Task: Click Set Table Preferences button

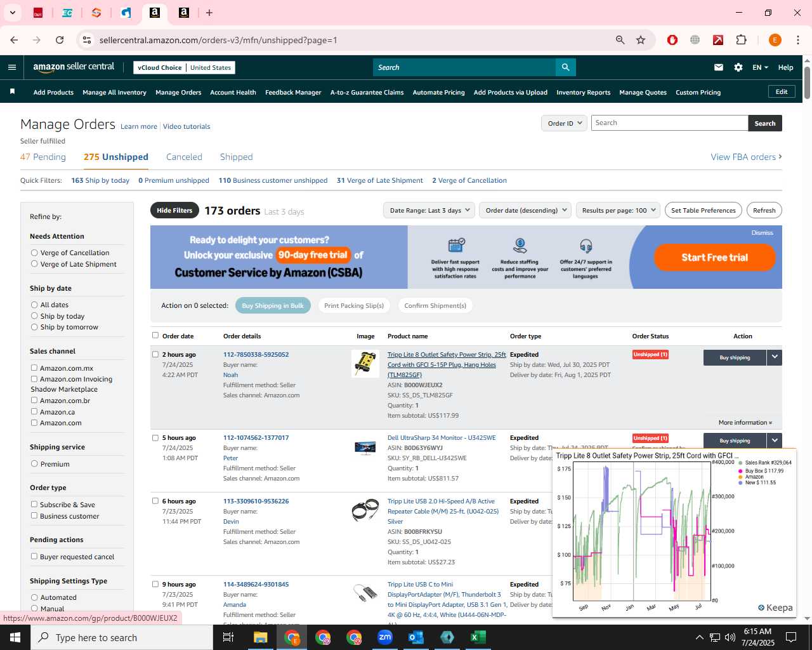Action: 703,210
